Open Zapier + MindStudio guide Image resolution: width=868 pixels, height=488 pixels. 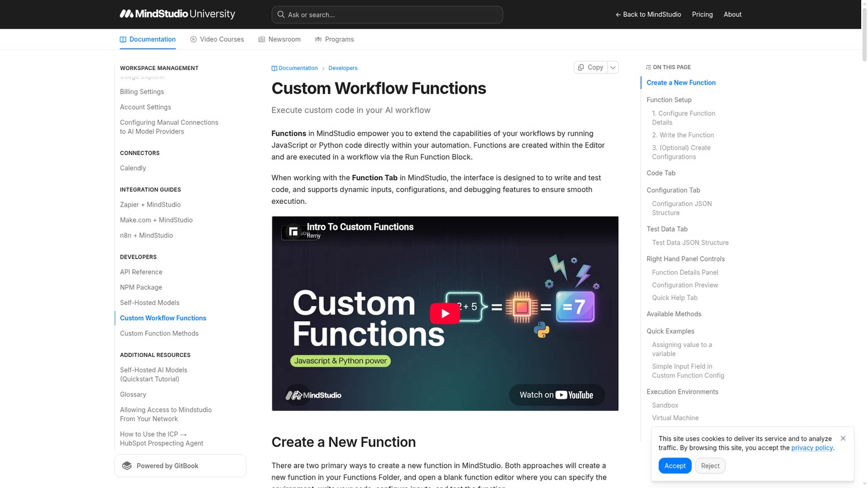(x=150, y=205)
